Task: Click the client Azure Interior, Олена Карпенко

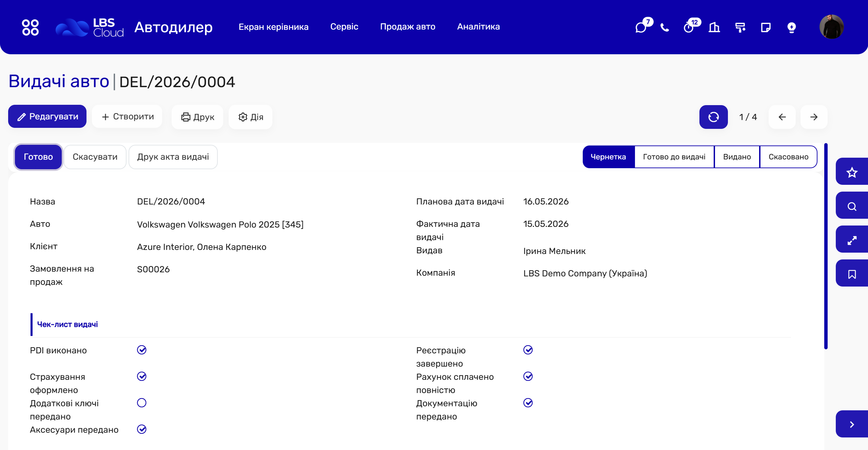Action: tap(201, 247)
